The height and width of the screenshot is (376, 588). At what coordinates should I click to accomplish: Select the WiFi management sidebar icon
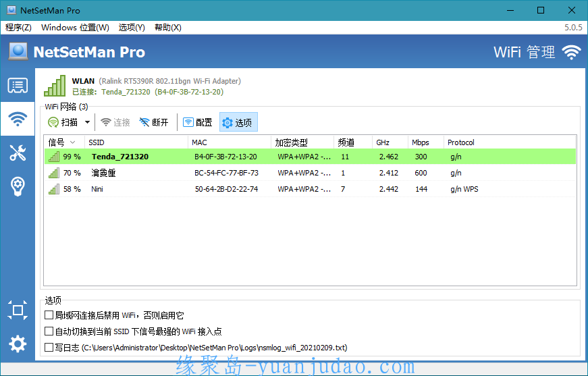click(18, 119)
